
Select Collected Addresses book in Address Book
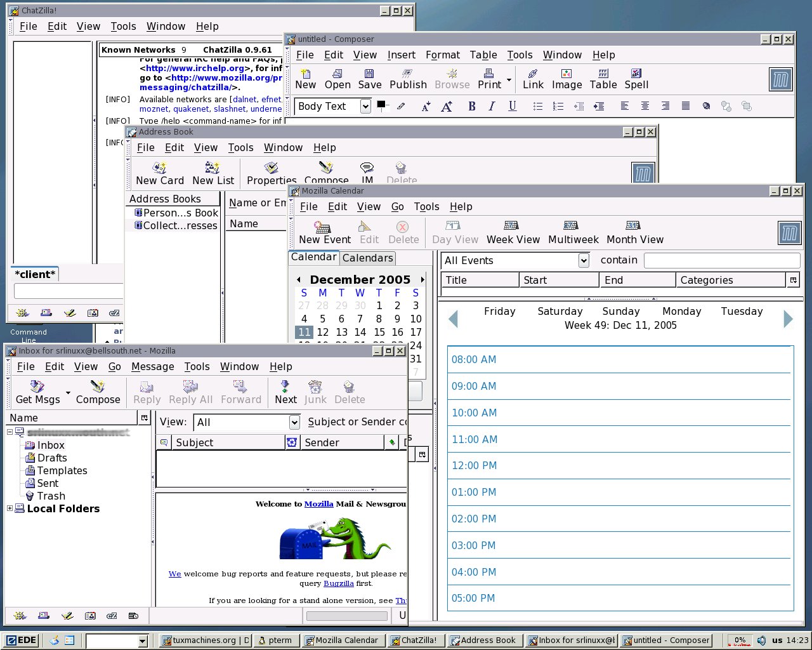[176, 225]
